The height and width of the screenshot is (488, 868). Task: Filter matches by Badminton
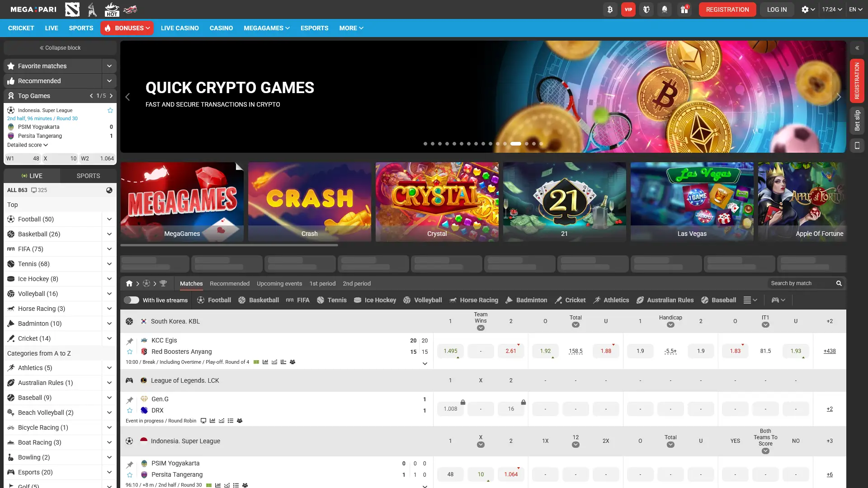526,300
